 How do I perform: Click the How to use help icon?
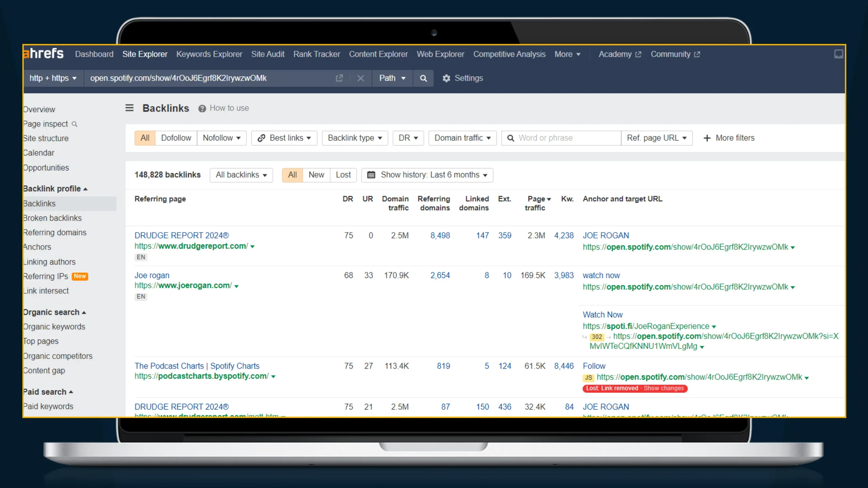tap(202, 108)
